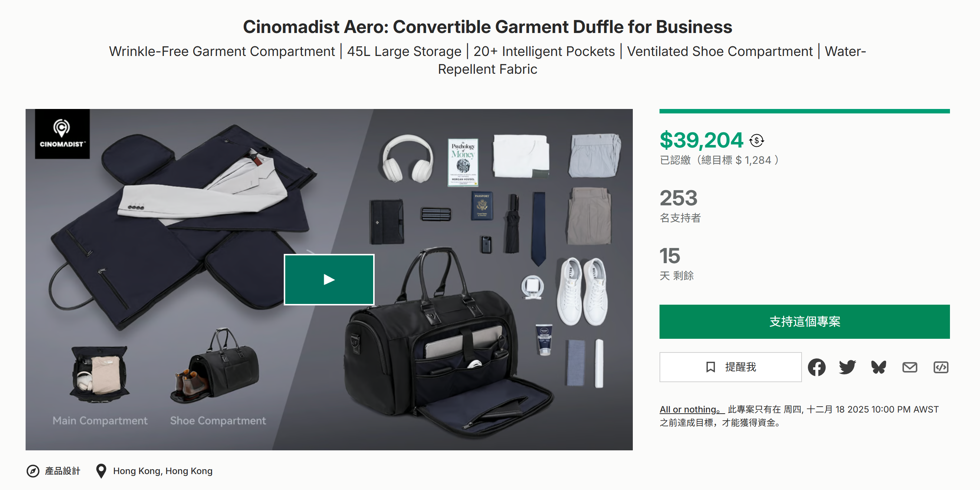Select the 產品設計 category link
Image resolution: width=980 pixels, height=490 pixels.
[63, 471]
